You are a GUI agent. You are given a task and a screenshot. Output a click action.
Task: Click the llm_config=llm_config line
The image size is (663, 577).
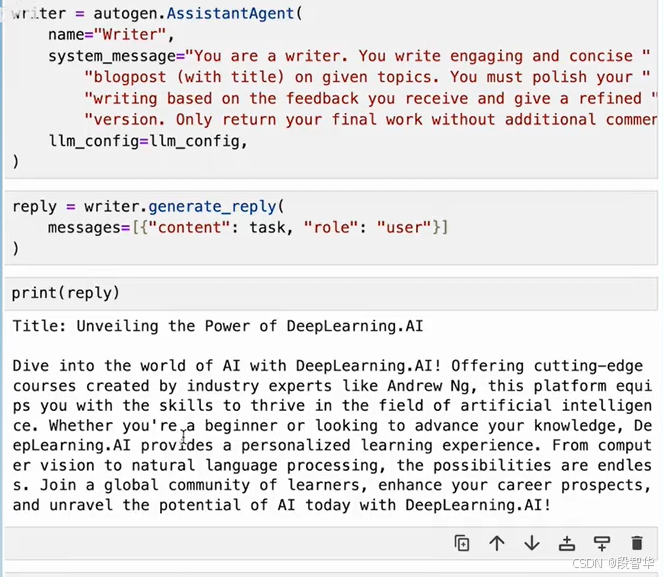(148, 141)
